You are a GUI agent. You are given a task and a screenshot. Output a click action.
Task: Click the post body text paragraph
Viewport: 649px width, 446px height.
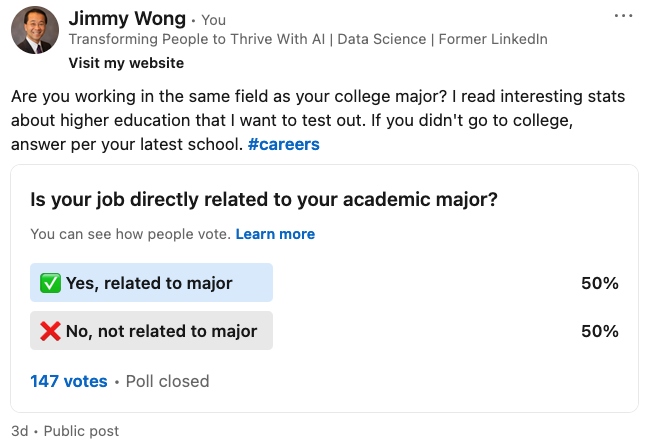coord(317,120)
